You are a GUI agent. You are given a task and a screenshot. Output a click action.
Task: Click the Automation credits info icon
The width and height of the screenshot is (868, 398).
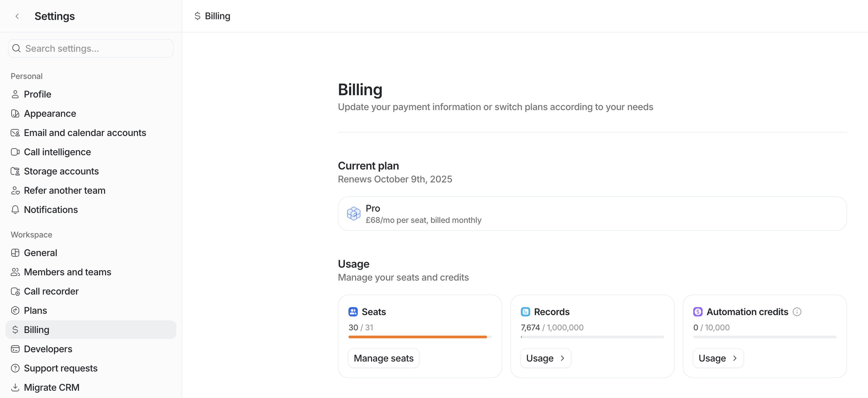797,312
